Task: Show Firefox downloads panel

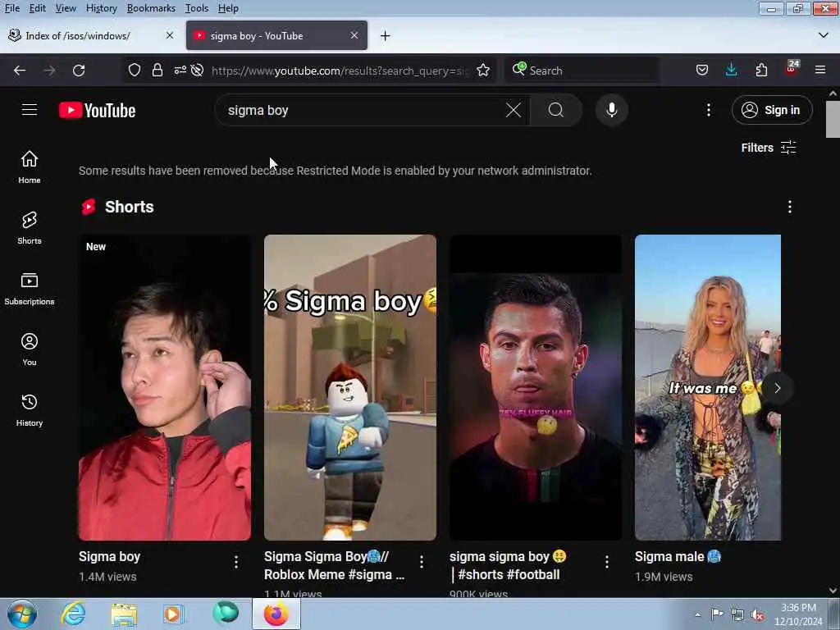Action: (731, 71)
